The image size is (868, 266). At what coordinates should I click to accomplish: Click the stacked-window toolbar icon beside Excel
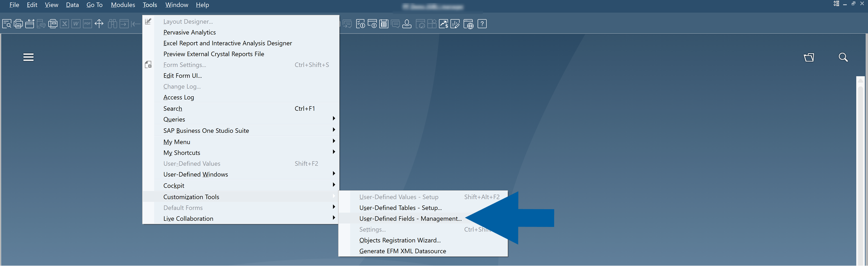pyautogui.click(x=53, y=24)
